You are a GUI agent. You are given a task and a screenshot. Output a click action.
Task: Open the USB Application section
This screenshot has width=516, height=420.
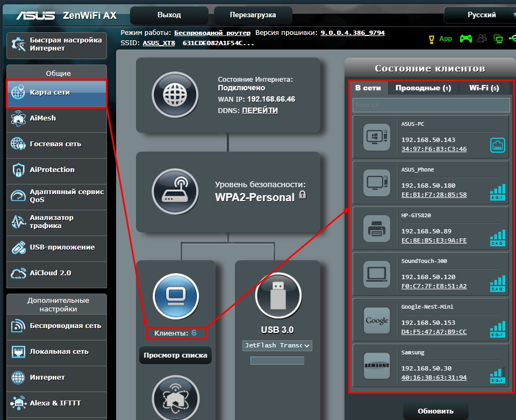(x=54, y=248)
